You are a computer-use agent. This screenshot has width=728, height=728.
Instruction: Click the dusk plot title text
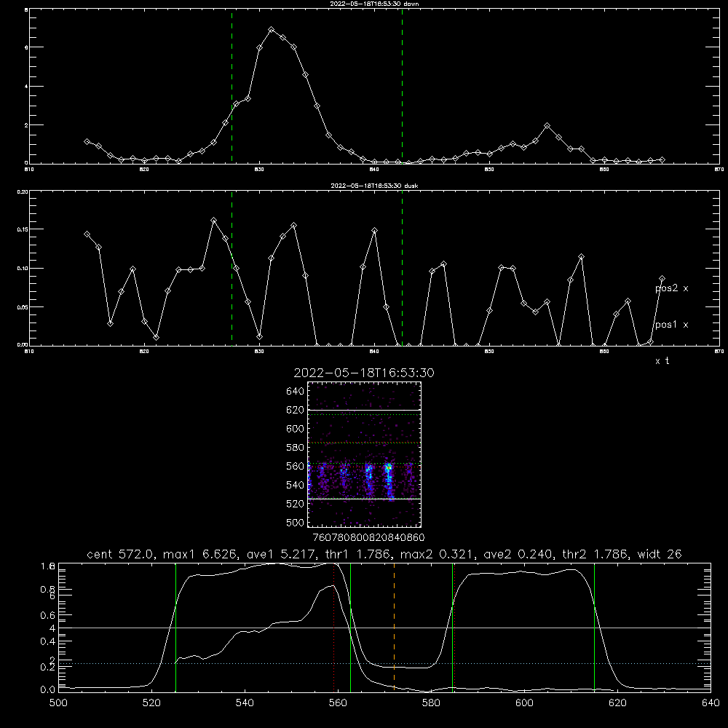click(x=374, y=186)
